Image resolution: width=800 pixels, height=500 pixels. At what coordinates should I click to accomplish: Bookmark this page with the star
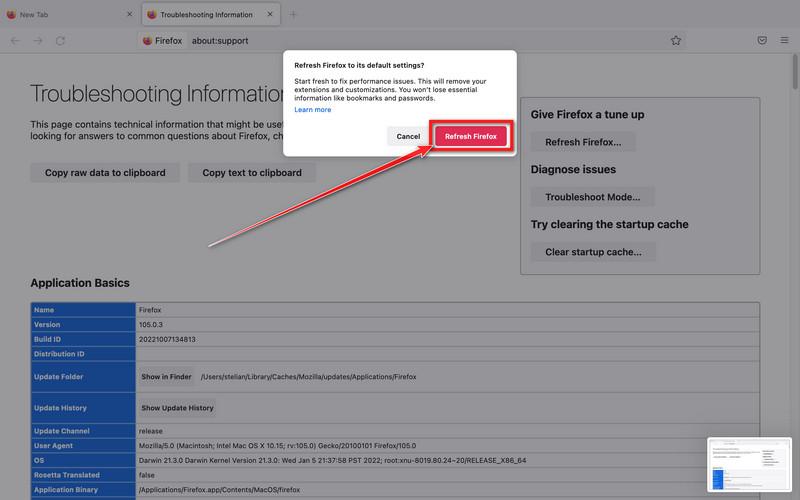click(x=676, y=41)
